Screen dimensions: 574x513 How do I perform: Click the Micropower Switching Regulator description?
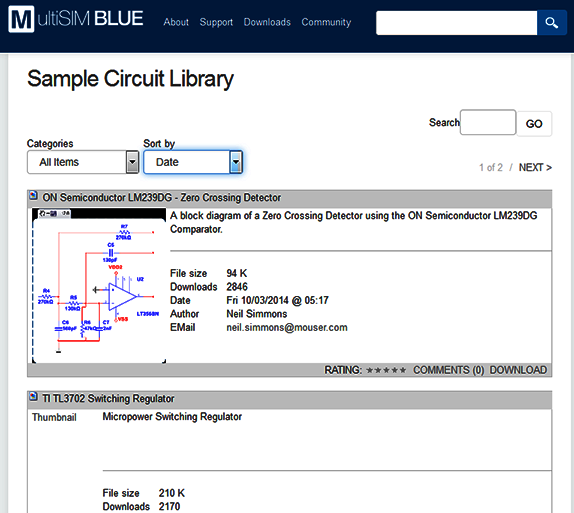tap(172, 417)
